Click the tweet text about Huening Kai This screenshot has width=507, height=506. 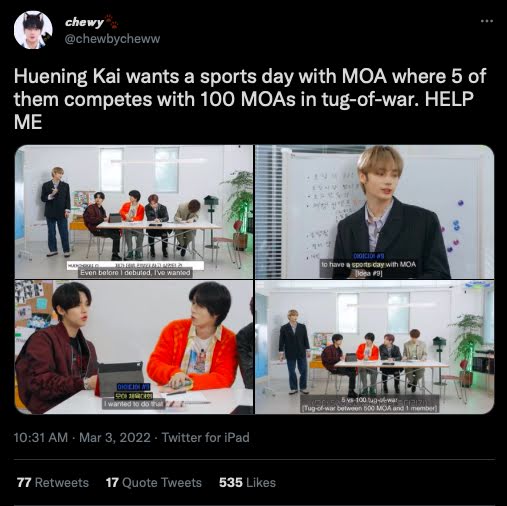[x=250, y=99]
